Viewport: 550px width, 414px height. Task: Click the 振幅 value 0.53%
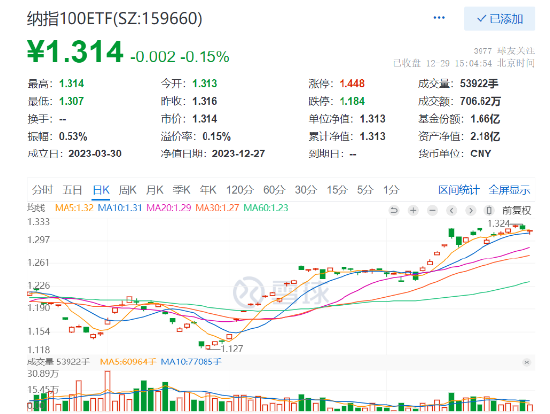click(x=73, y=136)
